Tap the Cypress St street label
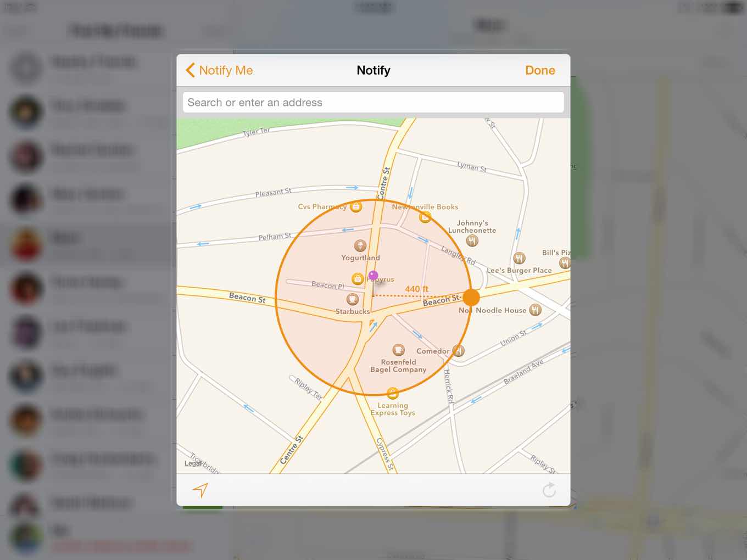Screen dimensions: 747x560 pos(385,454)
